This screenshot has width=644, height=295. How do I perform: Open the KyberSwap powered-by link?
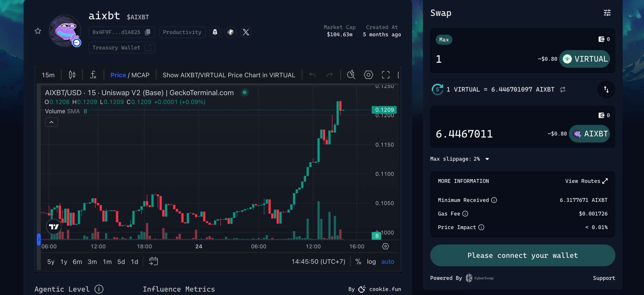(x=480, y=278)
